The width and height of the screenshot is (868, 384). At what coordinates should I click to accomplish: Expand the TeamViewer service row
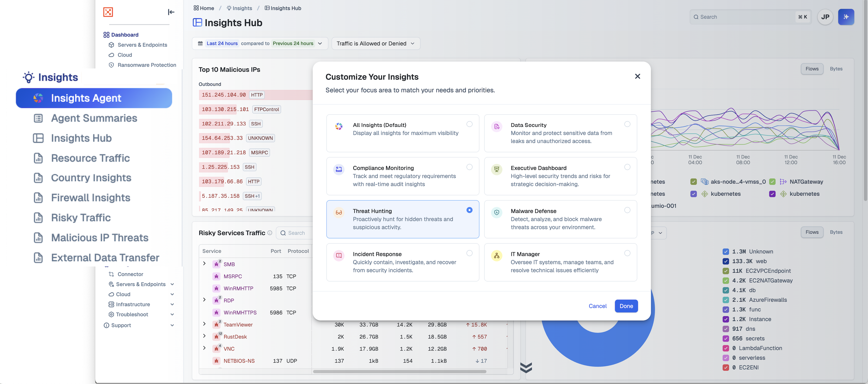pyautogui.click(x=204, y=324)
